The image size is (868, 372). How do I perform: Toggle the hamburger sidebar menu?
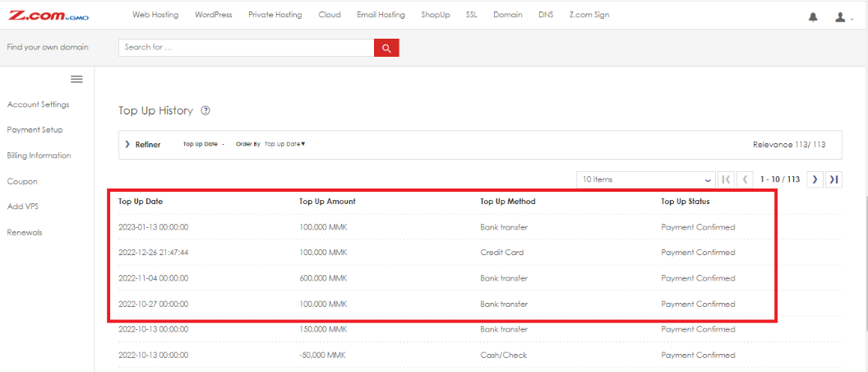[x=76, y=79]
